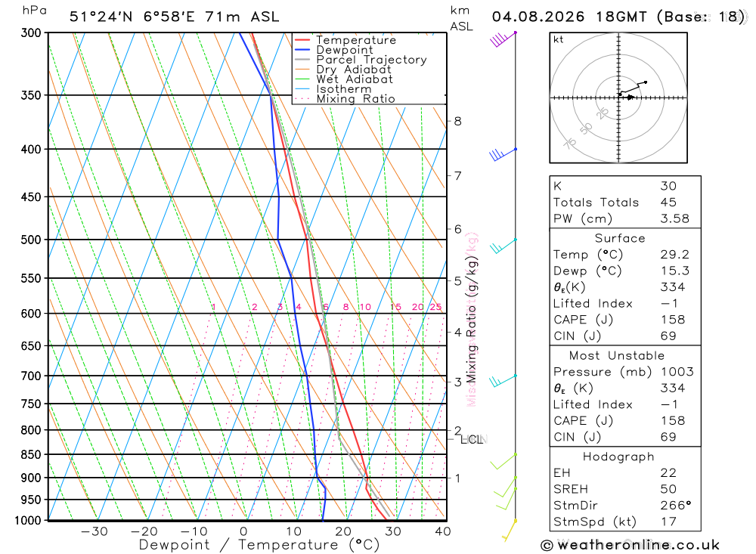Viewport: 756px width, 554px height.
Task: Click the 'Dewpoint / Temperature (°C)' axis title
Action: tap(259, 545)
